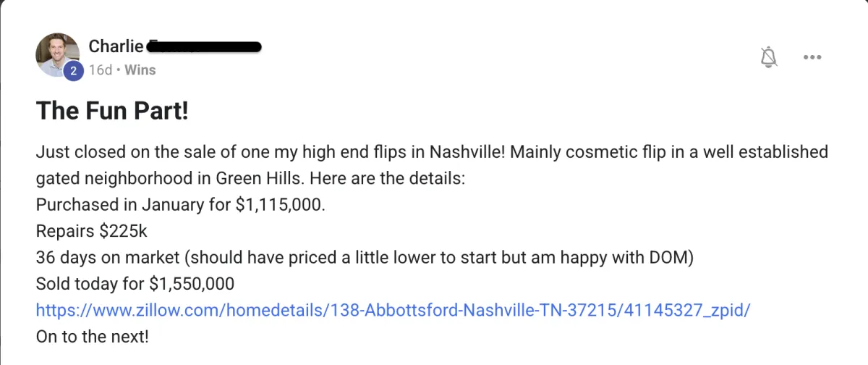Viewport: 868px width, 365px height.
Task: Filter by the Wins category label
Action: [140, 70]
